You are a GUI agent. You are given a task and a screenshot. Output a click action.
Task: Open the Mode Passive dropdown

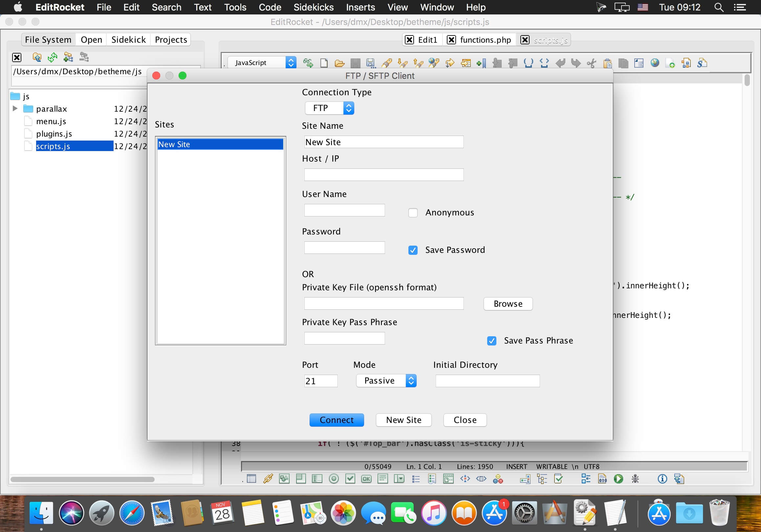[x=386, y=381]
